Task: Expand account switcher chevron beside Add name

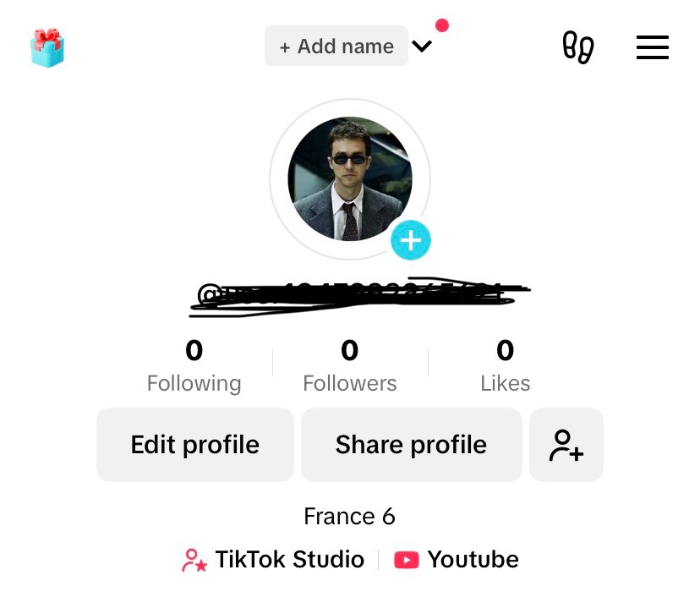Action: [421, 46]
